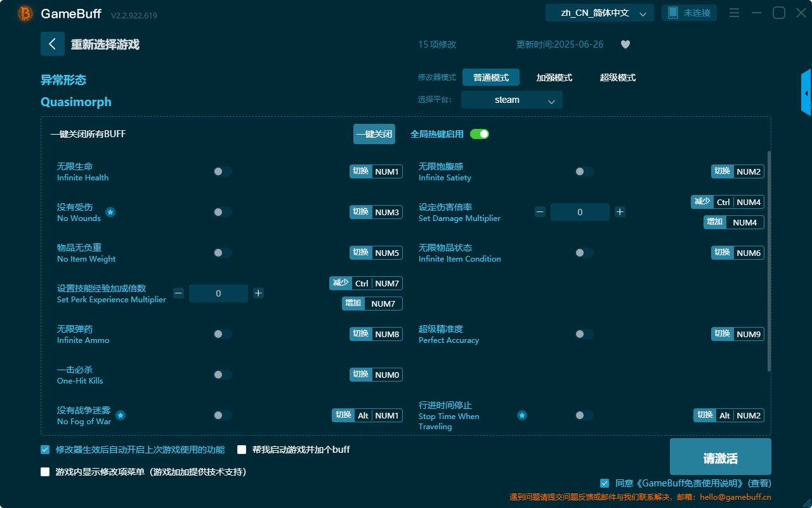
Task: Disable the global hotkey toggle
Action: click(480, 134)
